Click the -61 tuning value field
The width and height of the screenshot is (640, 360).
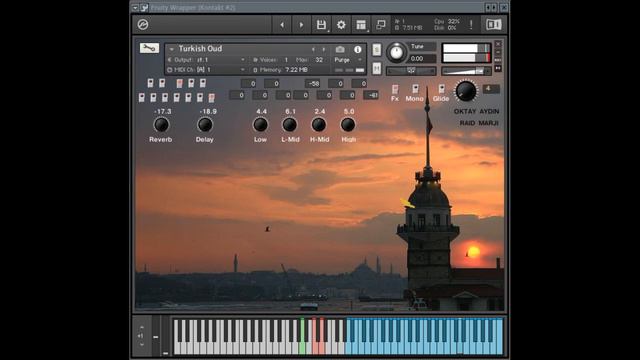371,95
